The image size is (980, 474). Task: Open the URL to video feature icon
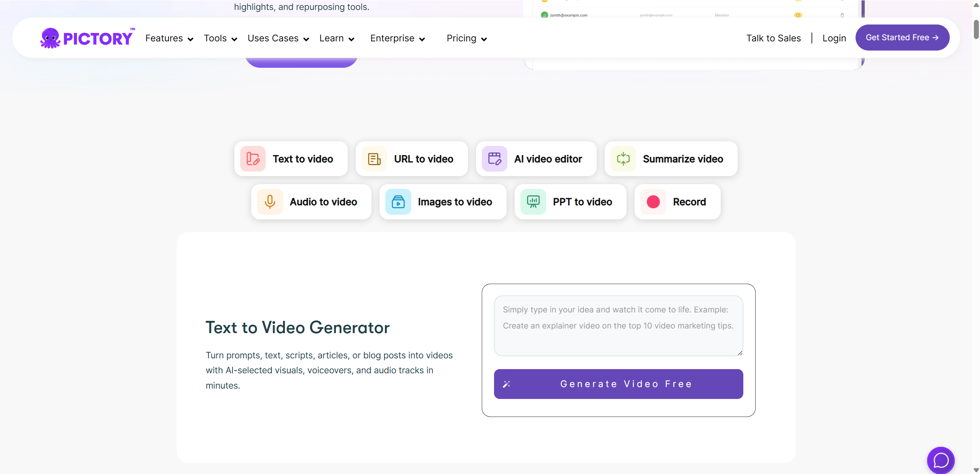point(373,159)
